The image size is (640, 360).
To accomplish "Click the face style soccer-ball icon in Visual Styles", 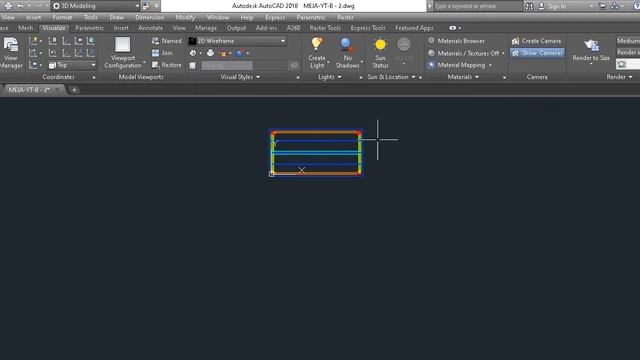I will tap(193, 53).
